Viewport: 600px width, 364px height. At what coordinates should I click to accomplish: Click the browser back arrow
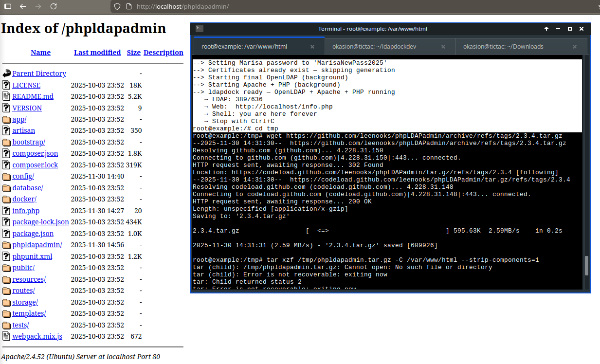click(23, 6)
